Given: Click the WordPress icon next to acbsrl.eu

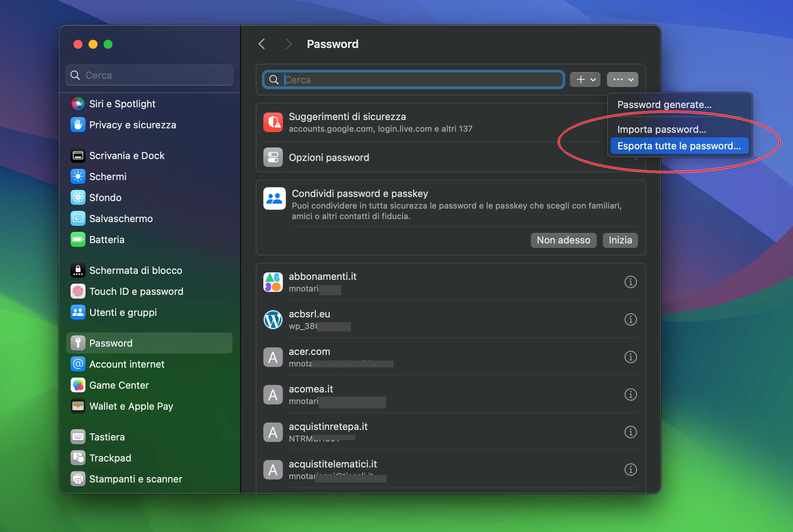Looking at the screenshot, I should click(273, 320).
